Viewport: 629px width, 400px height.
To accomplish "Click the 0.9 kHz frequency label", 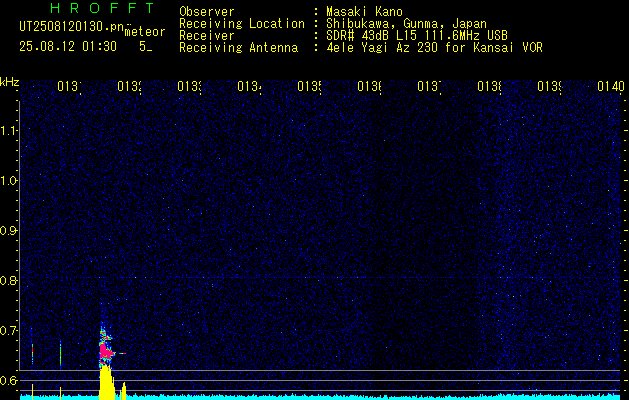I will tap(9, 230).
